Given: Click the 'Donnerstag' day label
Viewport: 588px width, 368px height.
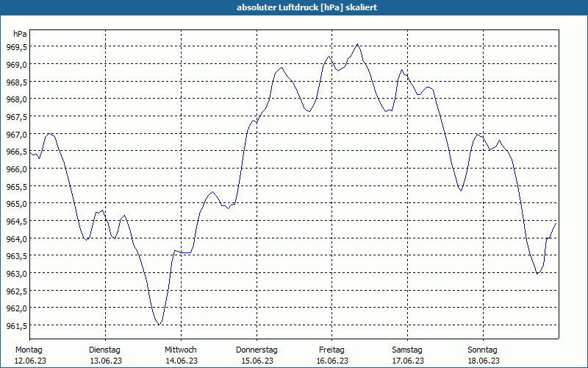Looking at the screenshot, I should [x=257, y=350].
